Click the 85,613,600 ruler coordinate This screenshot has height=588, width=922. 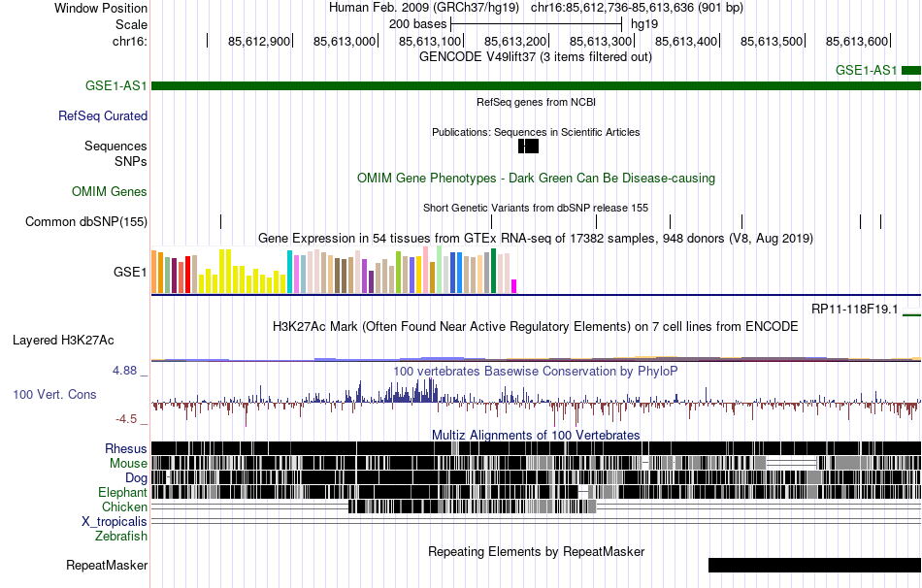pyautogui.click(x=857, y=41)
